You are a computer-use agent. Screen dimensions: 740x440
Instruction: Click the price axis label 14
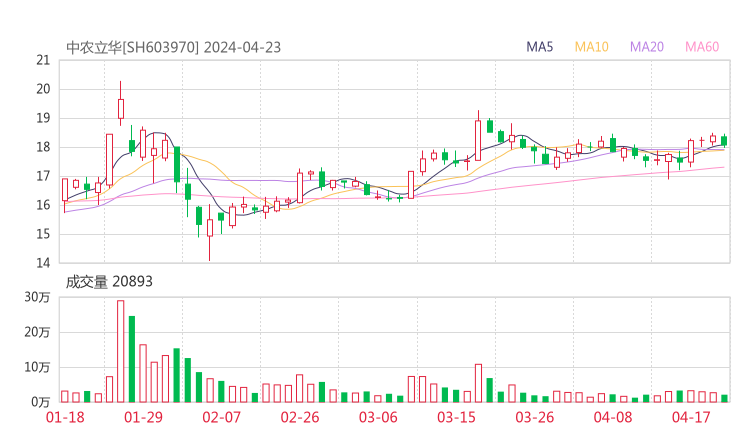[43, 263]
